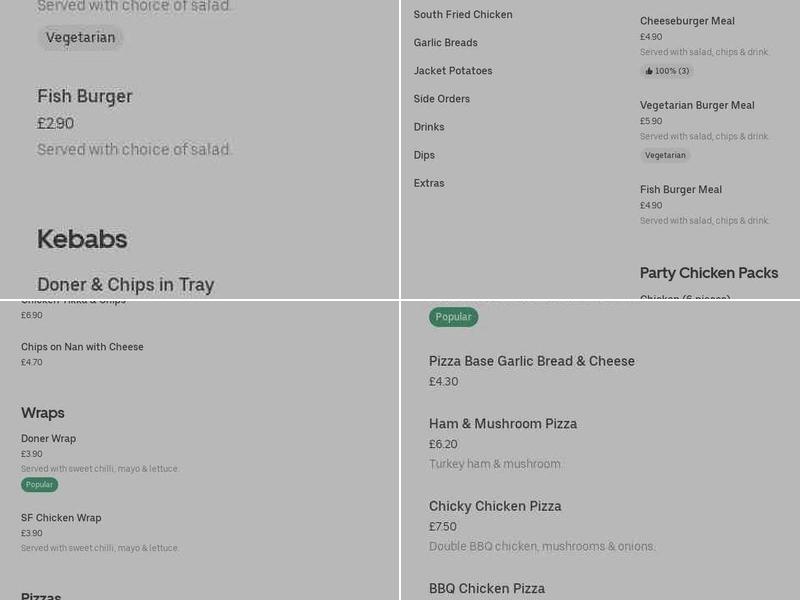The width and height of the screenshot is (800, 600).
Task: Click the thumbs-up rating on Cheeseburger Meal
Action: point(666,71)
